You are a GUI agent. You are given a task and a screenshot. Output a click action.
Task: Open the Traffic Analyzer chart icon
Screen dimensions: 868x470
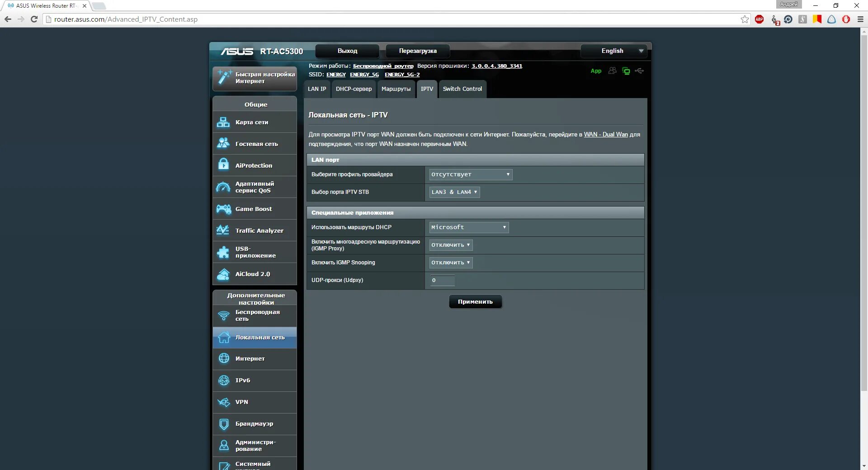point(223,230)
